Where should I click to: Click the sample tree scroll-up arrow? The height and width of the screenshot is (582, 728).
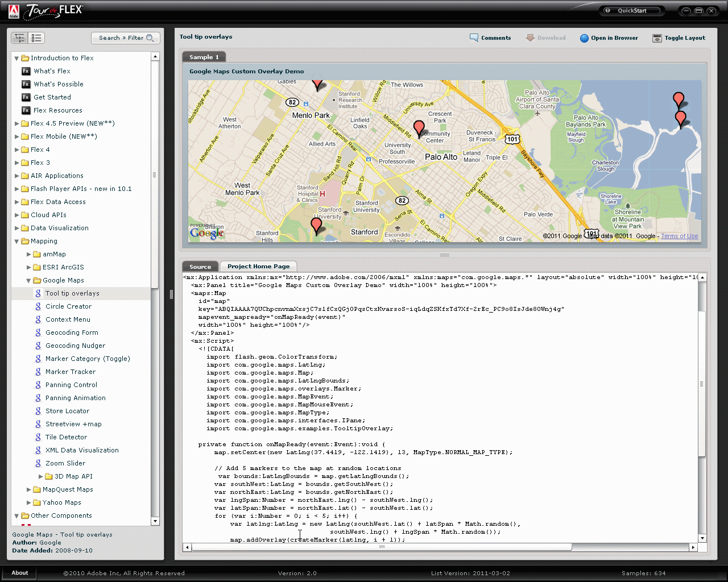[155, 57]
